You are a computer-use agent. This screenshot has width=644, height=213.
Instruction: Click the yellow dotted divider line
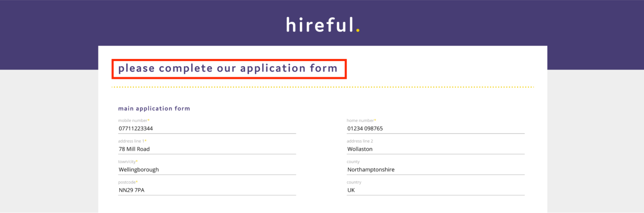click(323, 87)
